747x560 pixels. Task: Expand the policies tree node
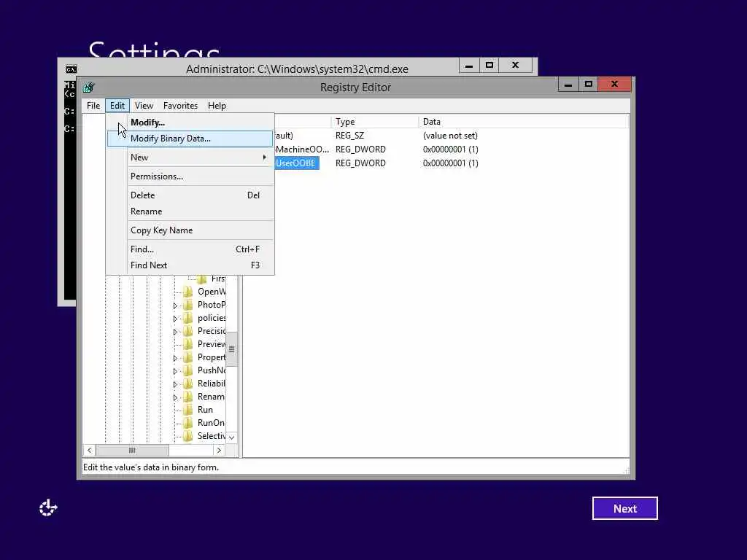(175, 319)
